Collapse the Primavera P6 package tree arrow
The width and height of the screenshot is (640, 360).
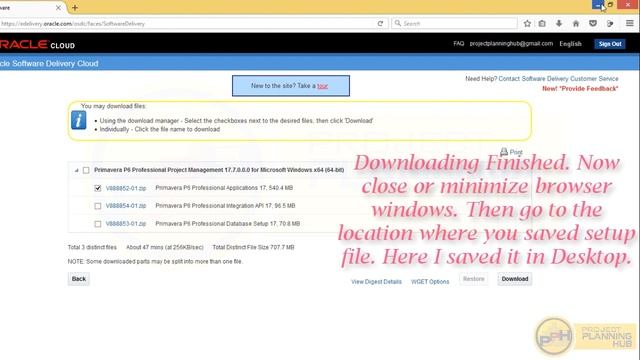point(76,171)
